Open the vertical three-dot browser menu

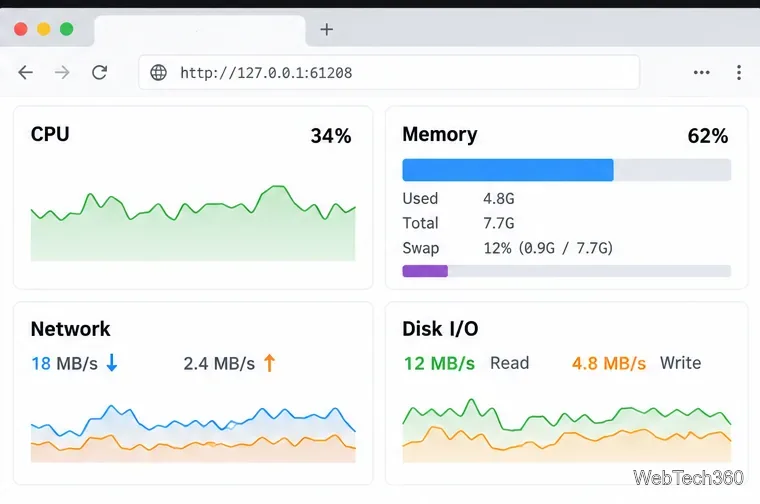(x=739, y=73)
